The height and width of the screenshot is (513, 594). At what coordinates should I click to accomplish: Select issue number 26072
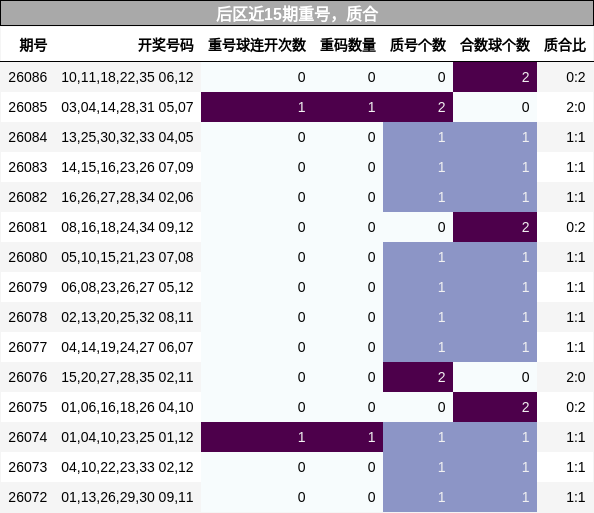28,497
